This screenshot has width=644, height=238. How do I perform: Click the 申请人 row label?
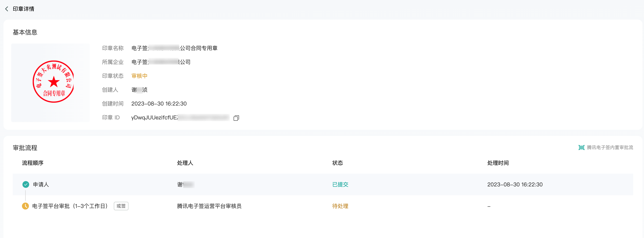[x=41, y=184]
